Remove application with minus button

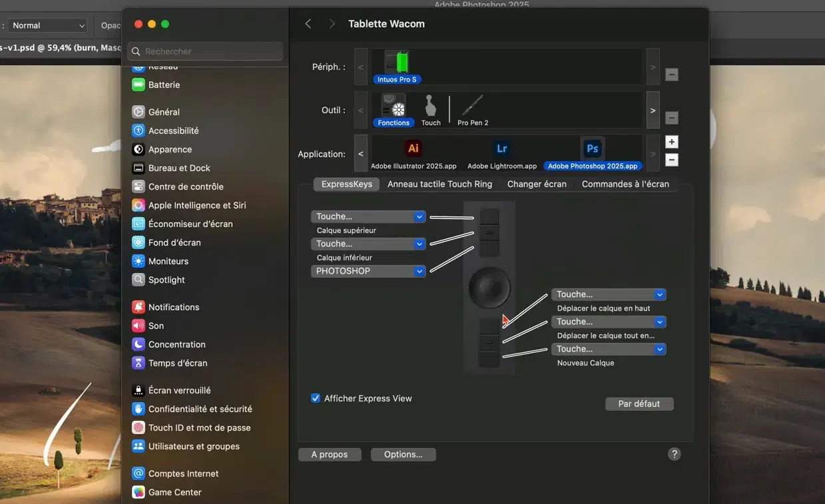coord(672,160)
